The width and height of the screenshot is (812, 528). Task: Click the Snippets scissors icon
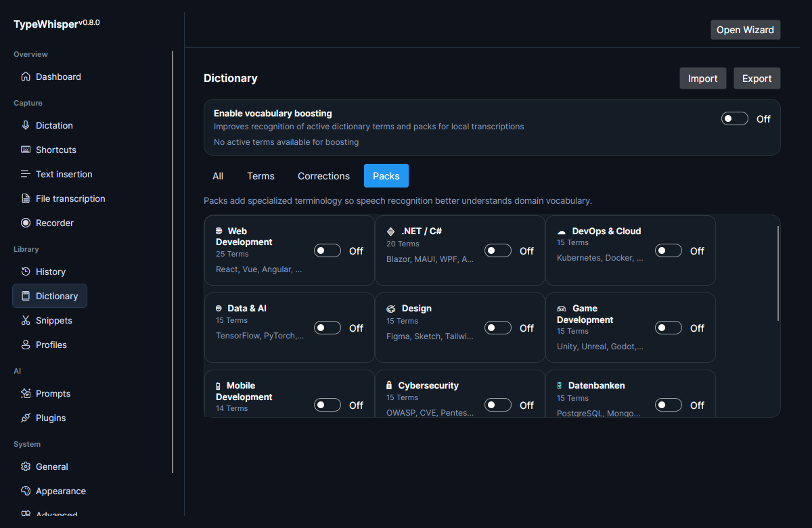(26, 320)
